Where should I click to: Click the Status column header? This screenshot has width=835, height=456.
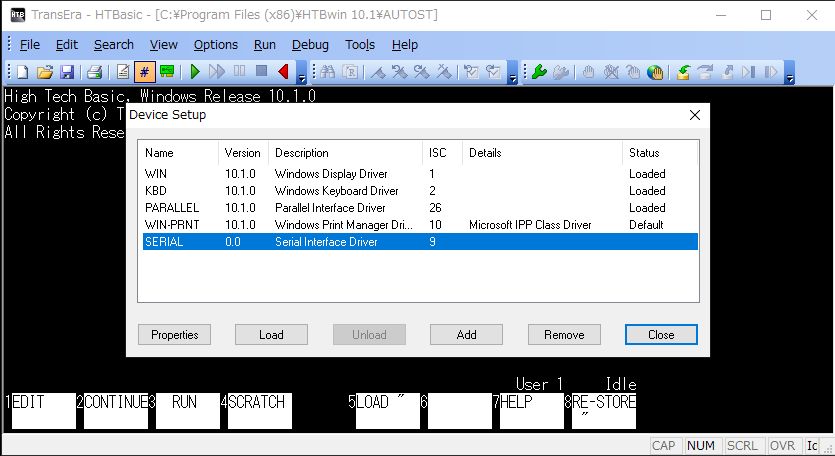coord(660,153)
